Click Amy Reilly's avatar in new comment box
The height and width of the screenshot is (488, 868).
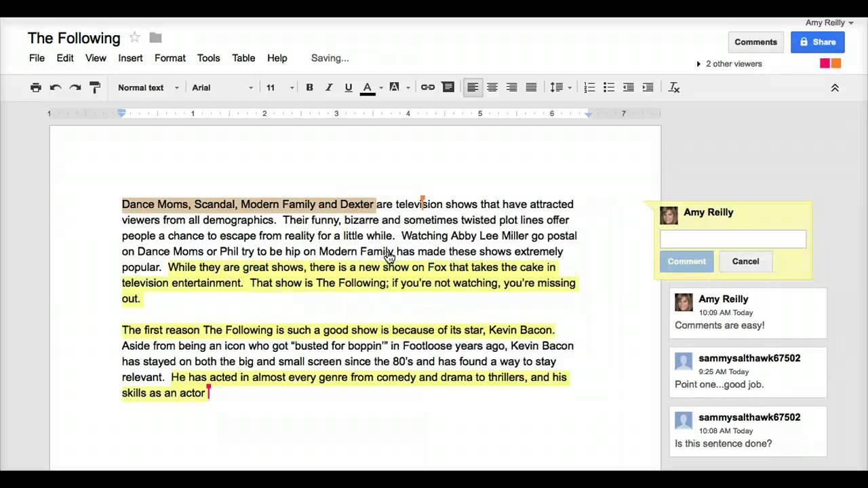click(x=669, y=216)
